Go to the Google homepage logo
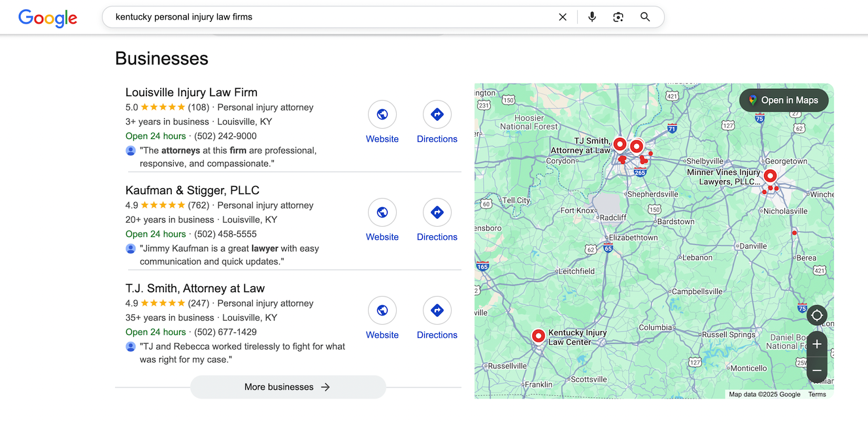This screenshot has height=424, width=868. click(x=48, y=18)
